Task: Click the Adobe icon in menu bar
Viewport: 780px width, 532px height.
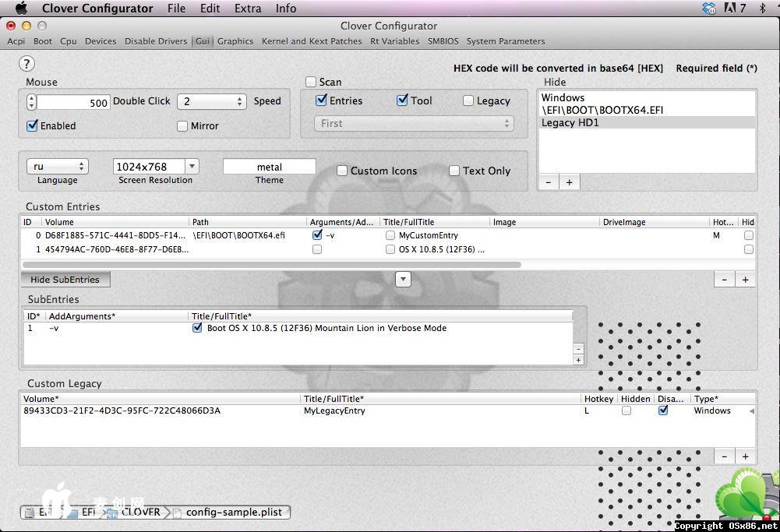Action: (731, 9)
